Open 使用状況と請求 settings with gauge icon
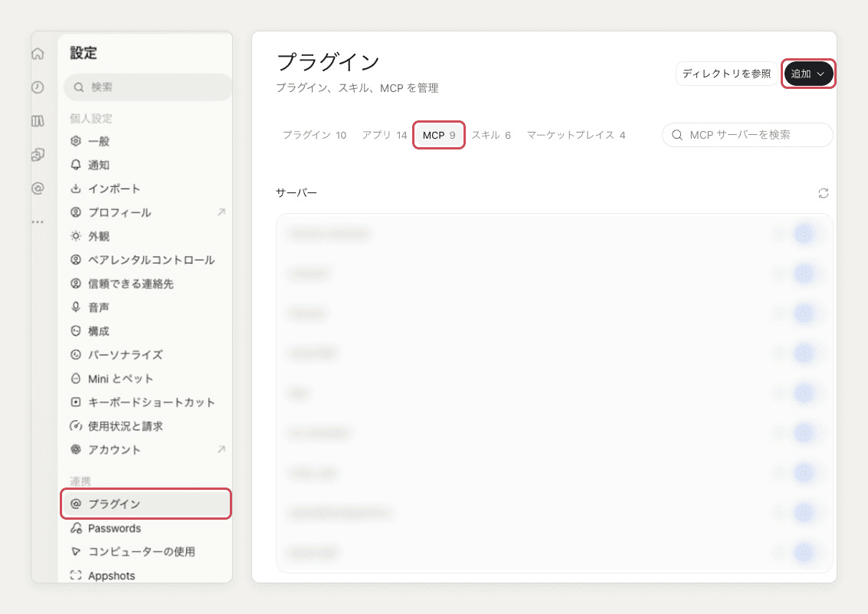The height and width of the screenshot is (614, 868). tap(147, 426)
